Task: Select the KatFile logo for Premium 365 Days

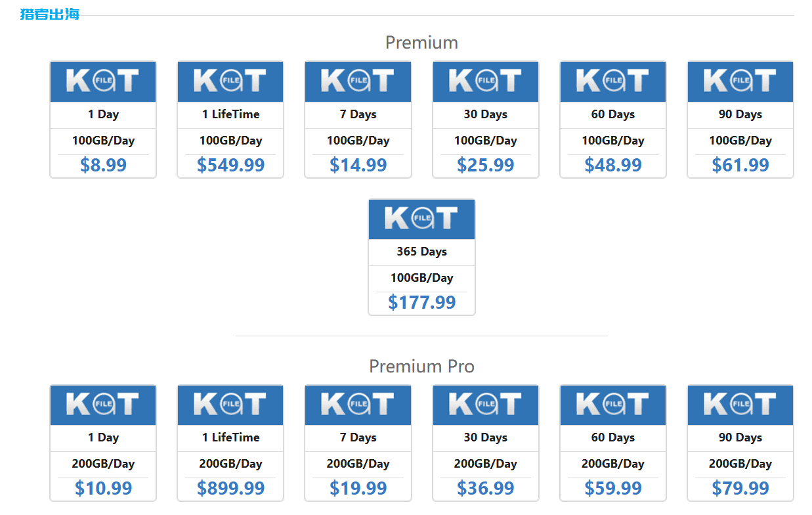Action: click(421, 219)
